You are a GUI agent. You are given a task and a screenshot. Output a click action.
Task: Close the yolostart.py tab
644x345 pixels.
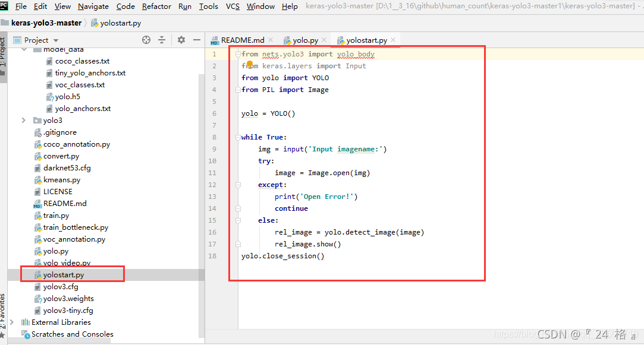coord(393,40)
